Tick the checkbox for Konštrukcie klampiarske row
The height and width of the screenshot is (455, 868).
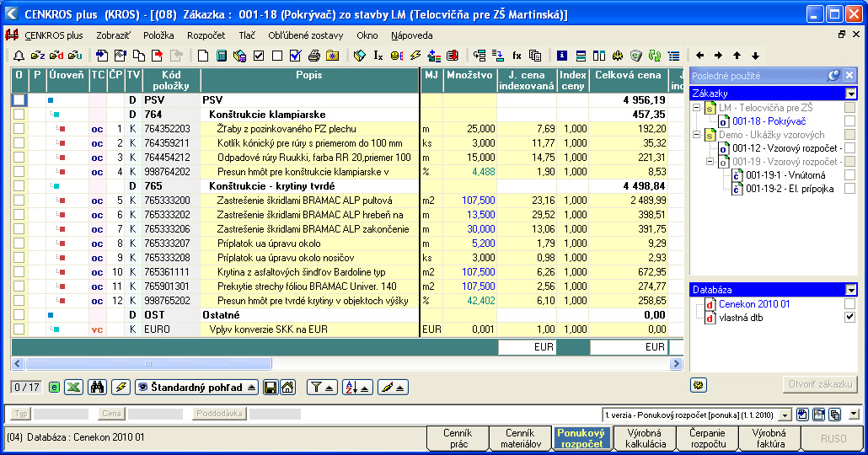pyautogui.click(x=19, y=114)
